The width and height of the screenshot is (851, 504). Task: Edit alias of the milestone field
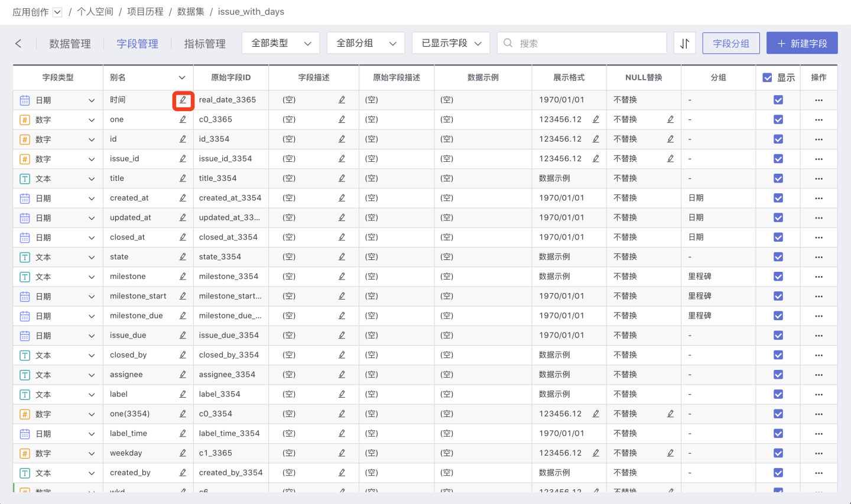point(183,277)
